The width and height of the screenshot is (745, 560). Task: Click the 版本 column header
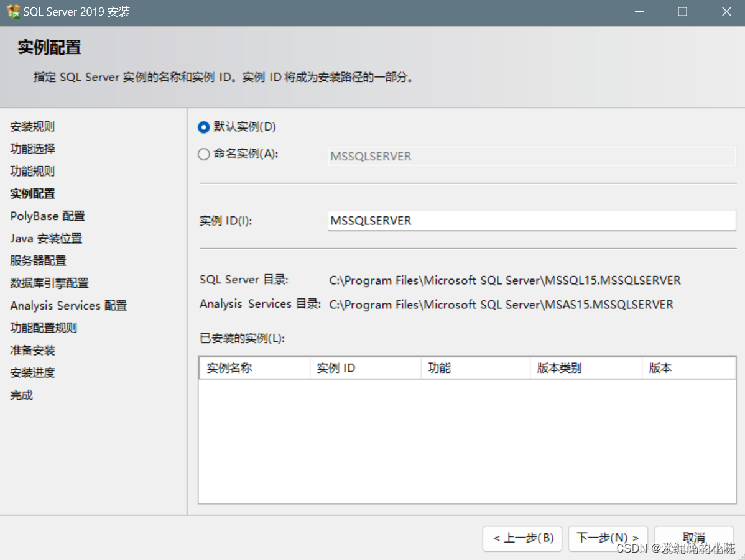[x=689, y=368]
